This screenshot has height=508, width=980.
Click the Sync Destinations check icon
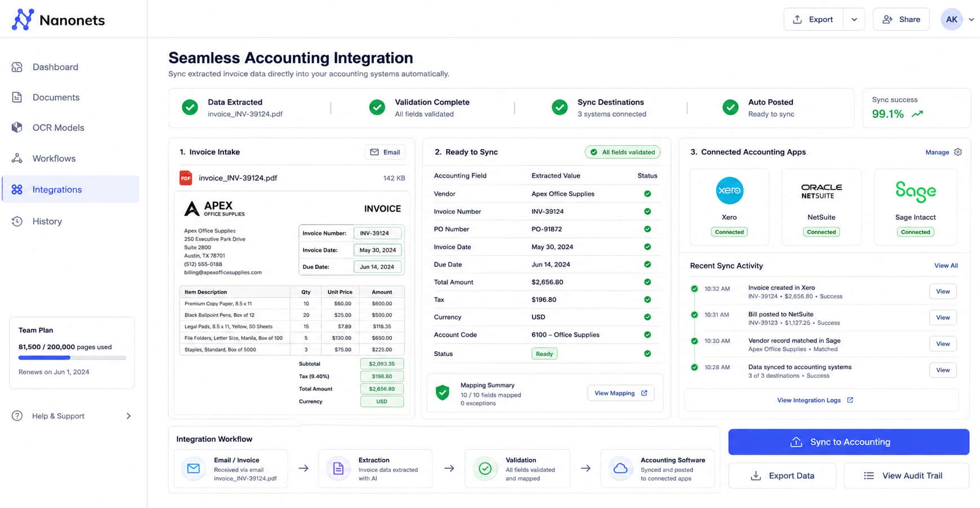coord(560,107)
